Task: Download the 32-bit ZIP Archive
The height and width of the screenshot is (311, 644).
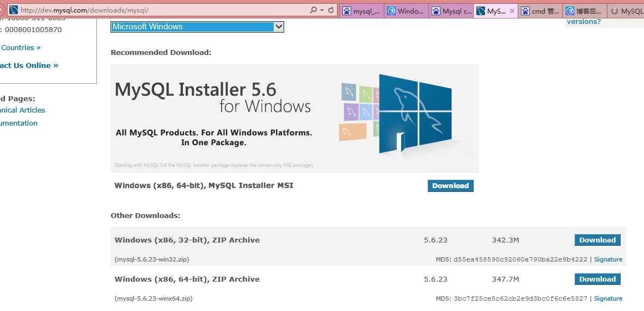Action: 597,240
